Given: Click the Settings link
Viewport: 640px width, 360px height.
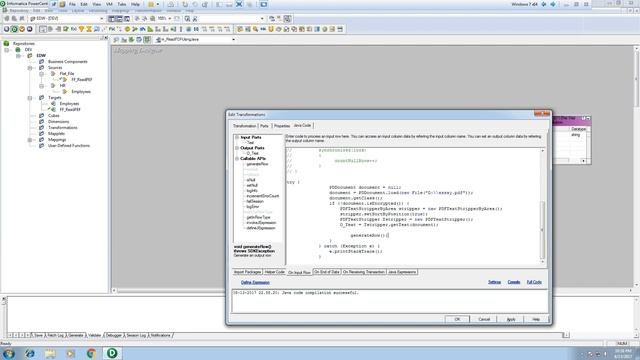Looking at the screenshot, I should click(x=494, y=282).
